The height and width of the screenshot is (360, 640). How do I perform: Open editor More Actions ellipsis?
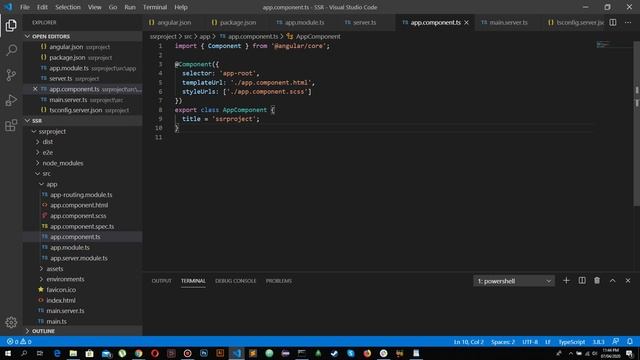point(628,22)
